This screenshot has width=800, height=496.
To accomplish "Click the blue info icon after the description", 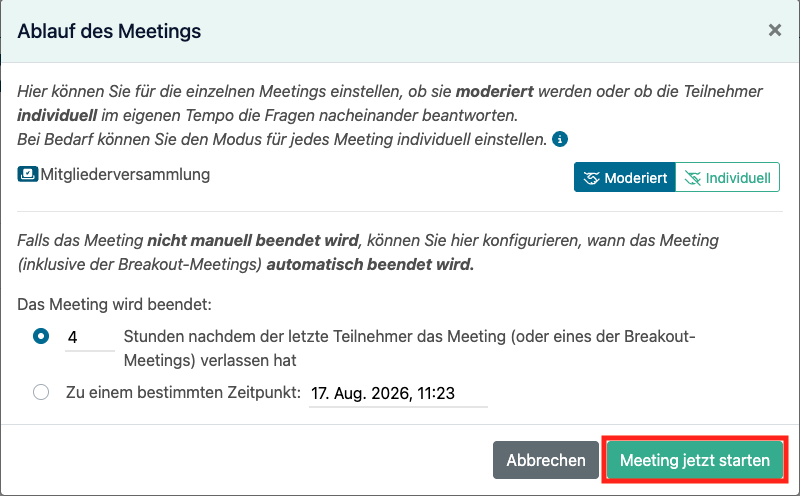I will [x=560, y=139].
